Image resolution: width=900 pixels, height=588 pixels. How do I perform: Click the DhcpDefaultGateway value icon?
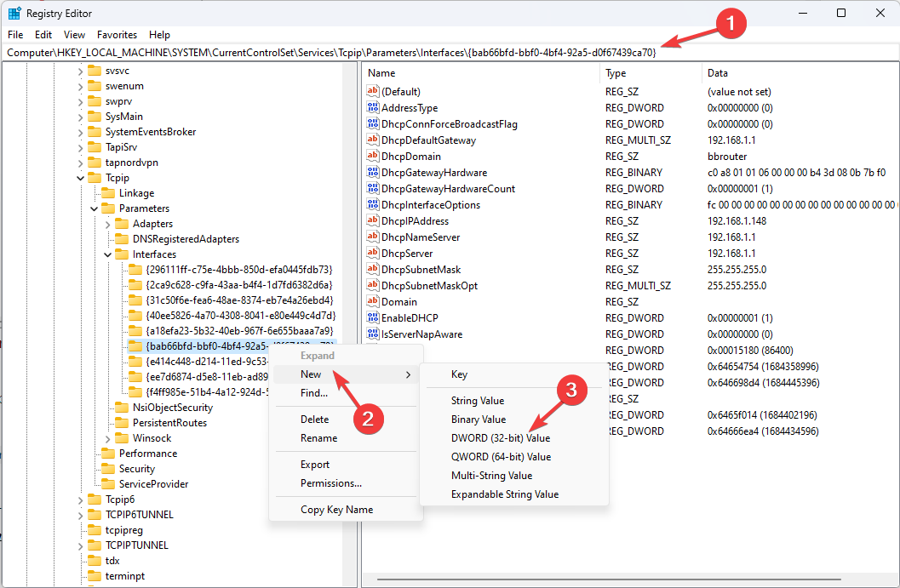point(372,140)
